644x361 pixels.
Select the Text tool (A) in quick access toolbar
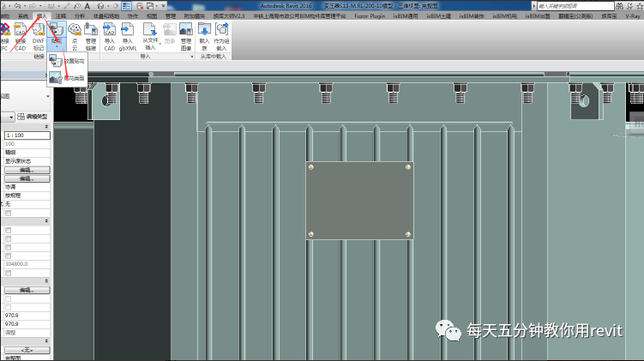pyautogui.click(x=87, y=6)
